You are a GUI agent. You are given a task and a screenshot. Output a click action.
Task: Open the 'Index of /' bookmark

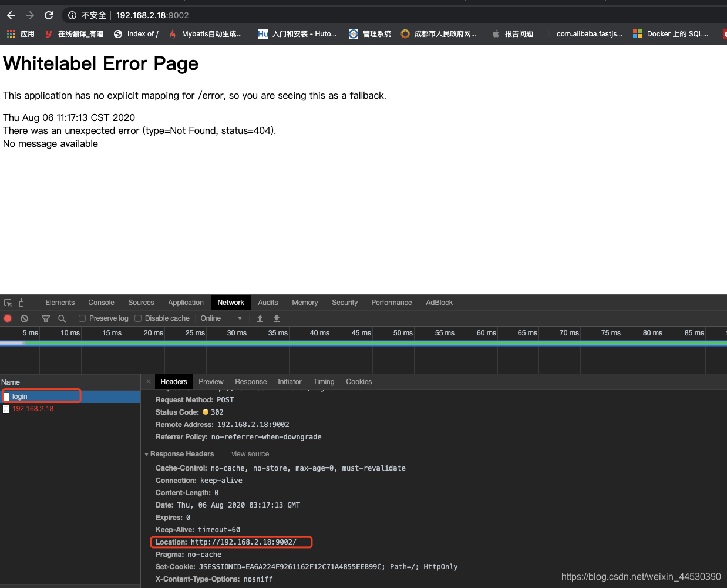136,34
